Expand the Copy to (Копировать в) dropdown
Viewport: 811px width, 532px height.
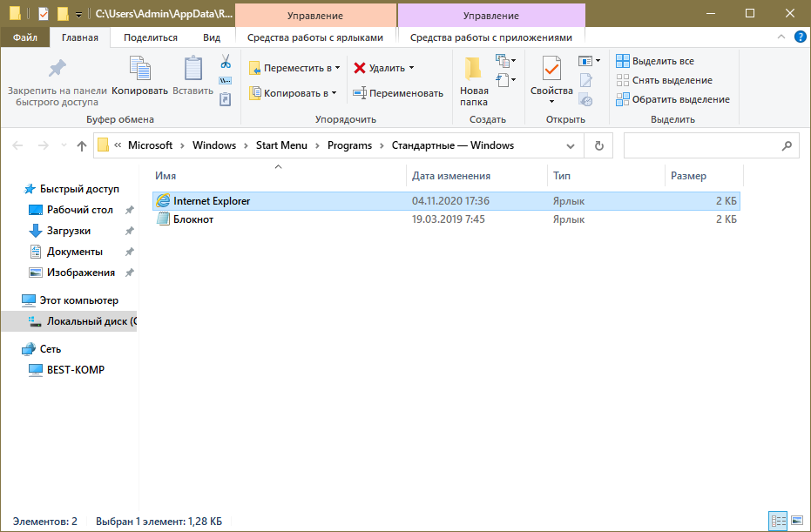pos(293,93)
